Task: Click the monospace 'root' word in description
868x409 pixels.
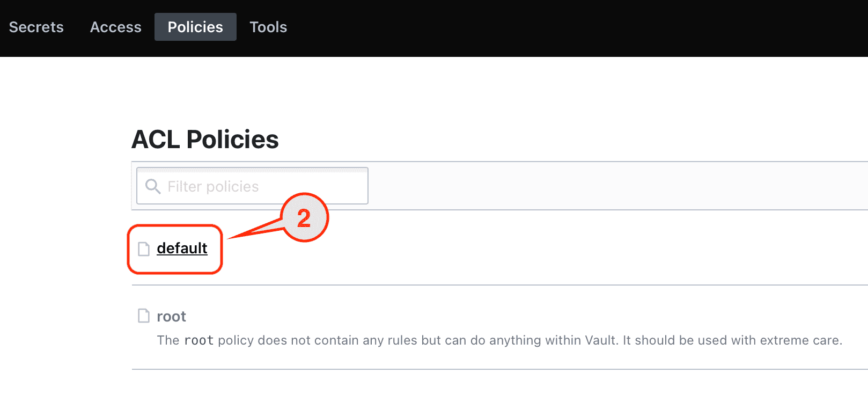Action: 198,340
